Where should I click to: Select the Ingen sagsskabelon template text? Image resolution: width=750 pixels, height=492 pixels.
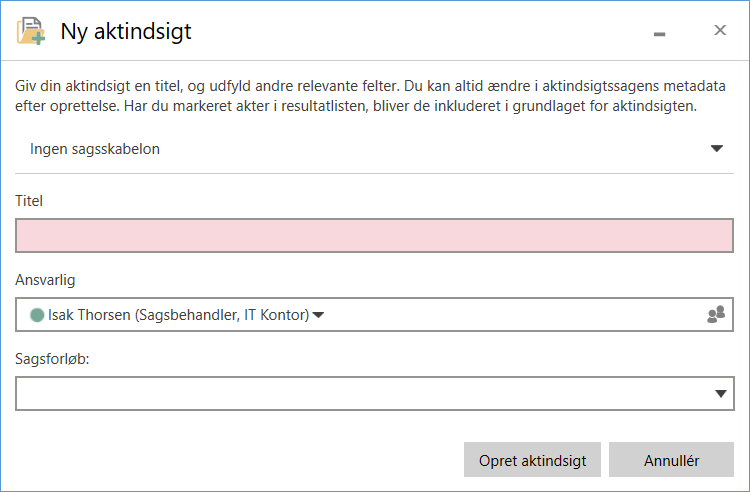pos(95,149)
